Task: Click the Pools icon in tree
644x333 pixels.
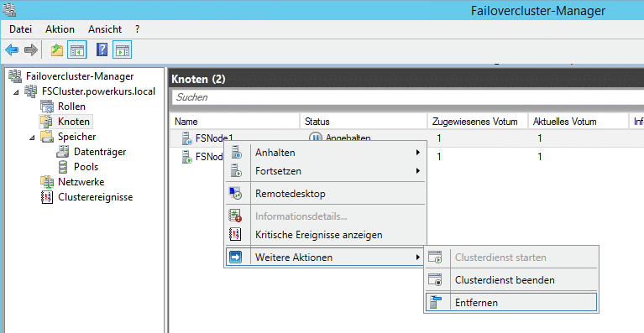Action: [x=63, y=167]
